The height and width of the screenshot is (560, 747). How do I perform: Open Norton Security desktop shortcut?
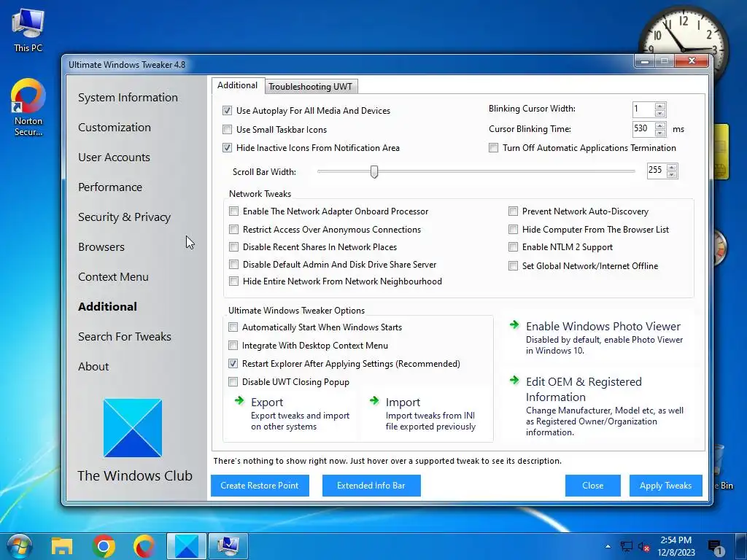pos(28,107)
